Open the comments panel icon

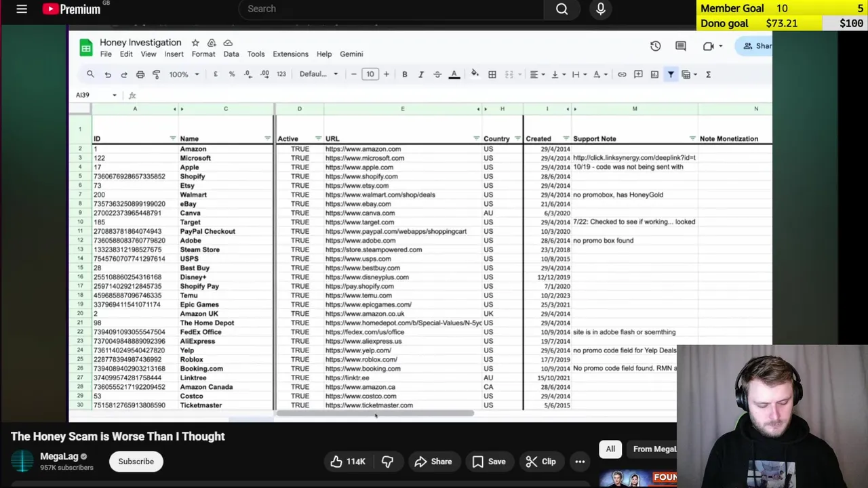tap(681, 46)
